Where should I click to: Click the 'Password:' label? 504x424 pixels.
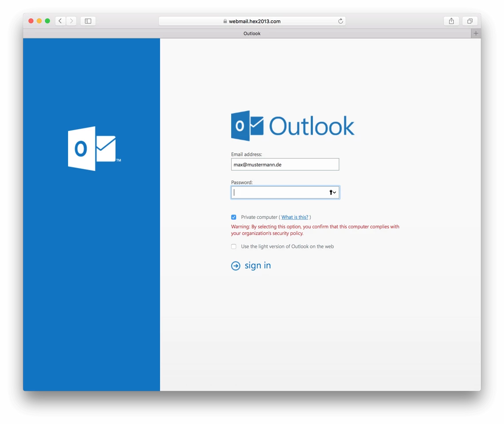click(x=242, y=182)
